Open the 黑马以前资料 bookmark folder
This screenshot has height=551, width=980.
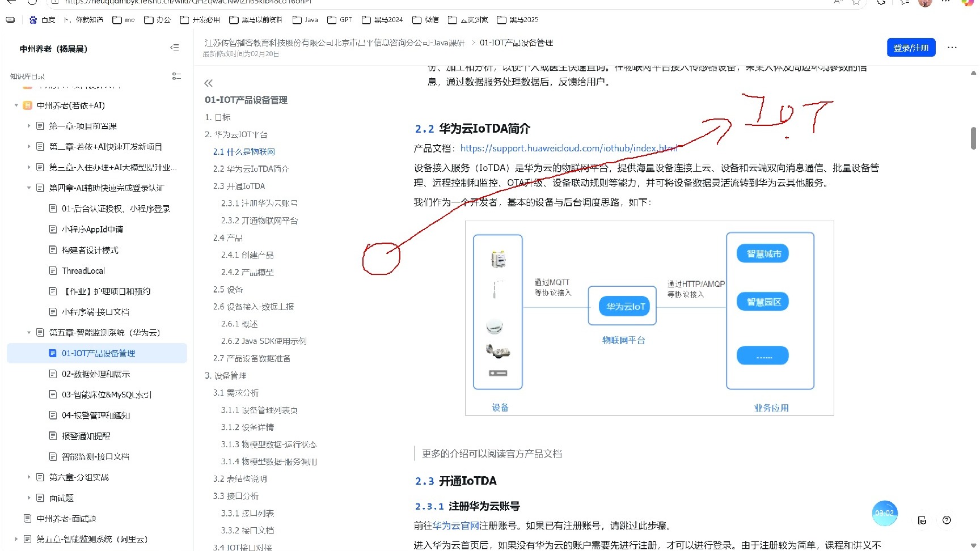coord(256,20)
